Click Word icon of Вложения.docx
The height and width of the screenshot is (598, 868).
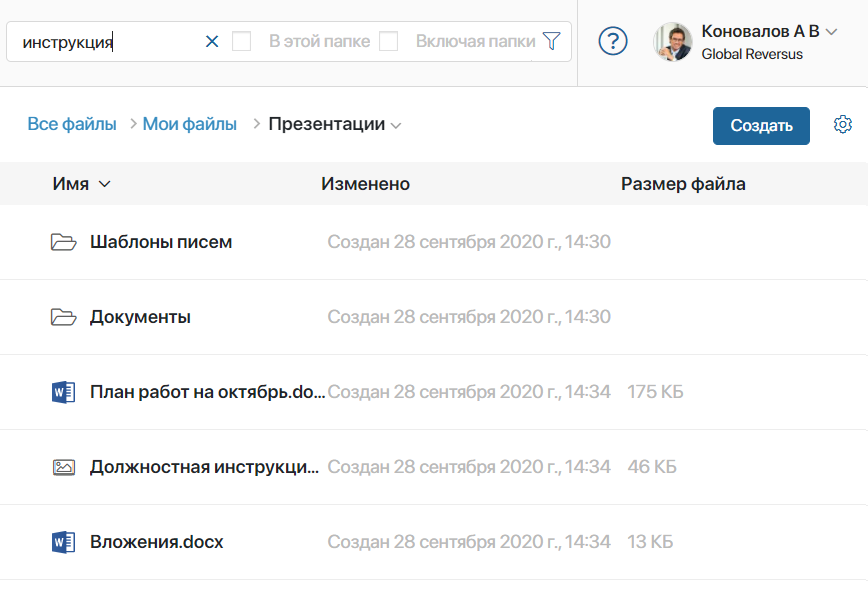coord(64,542)
